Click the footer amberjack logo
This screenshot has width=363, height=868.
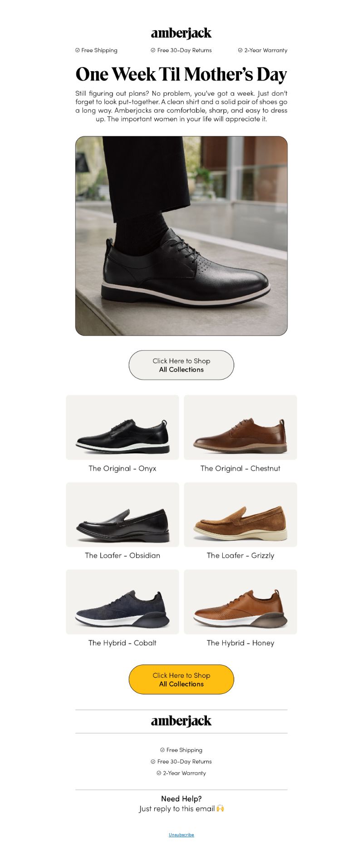pyautogui.click(x=181, y=721)
